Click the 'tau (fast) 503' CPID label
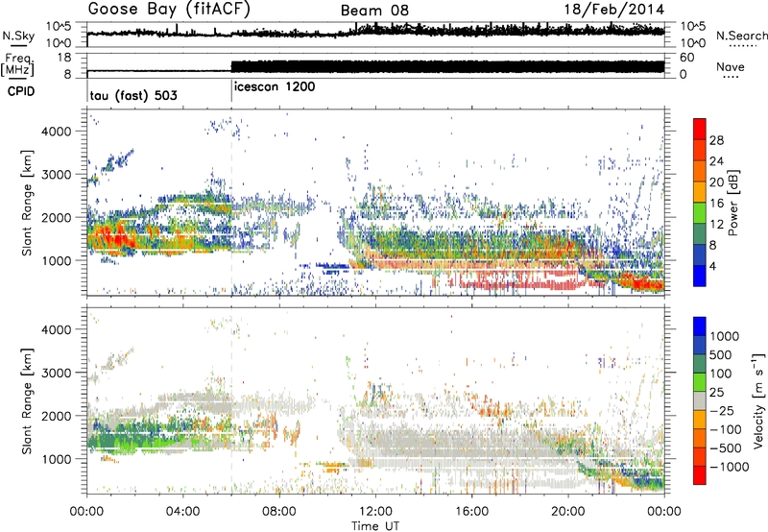This screenshot has width=768, height=532. [133, 95]
